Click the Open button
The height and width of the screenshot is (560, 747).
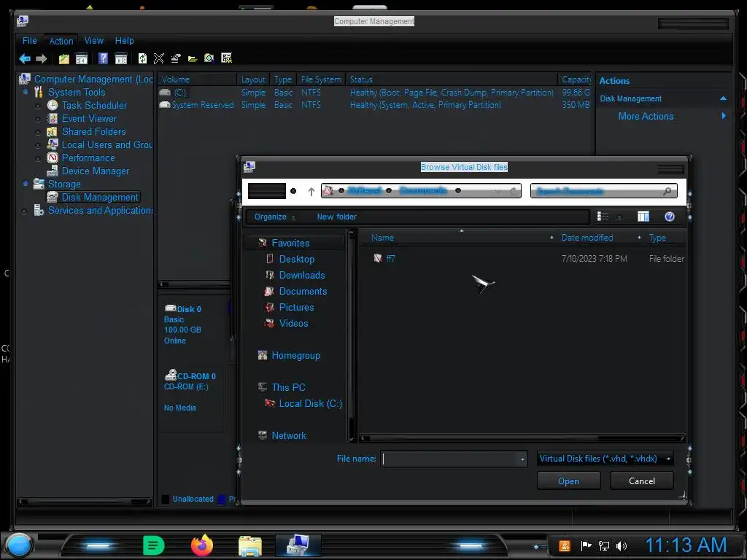(568, 481)
